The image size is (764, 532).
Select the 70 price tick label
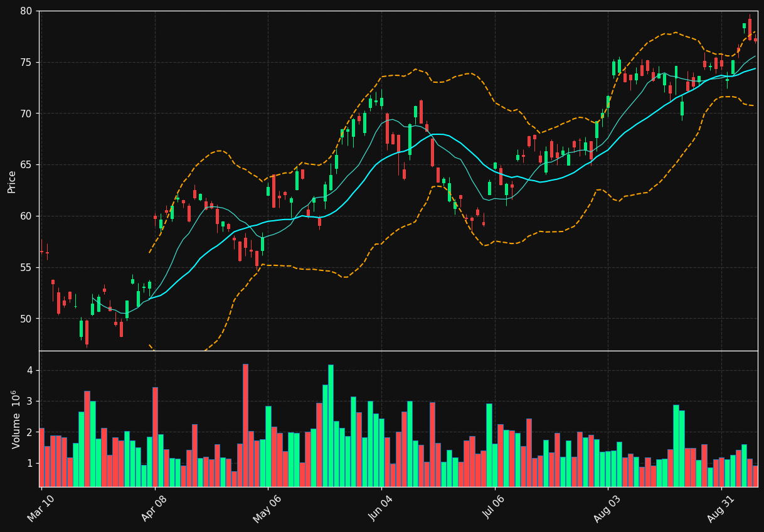coord(26,114)
